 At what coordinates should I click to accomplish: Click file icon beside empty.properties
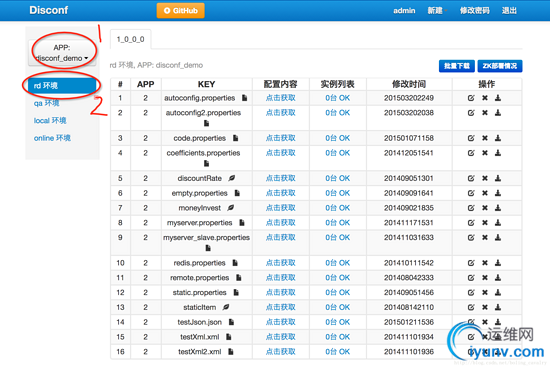tap(237, 193)
